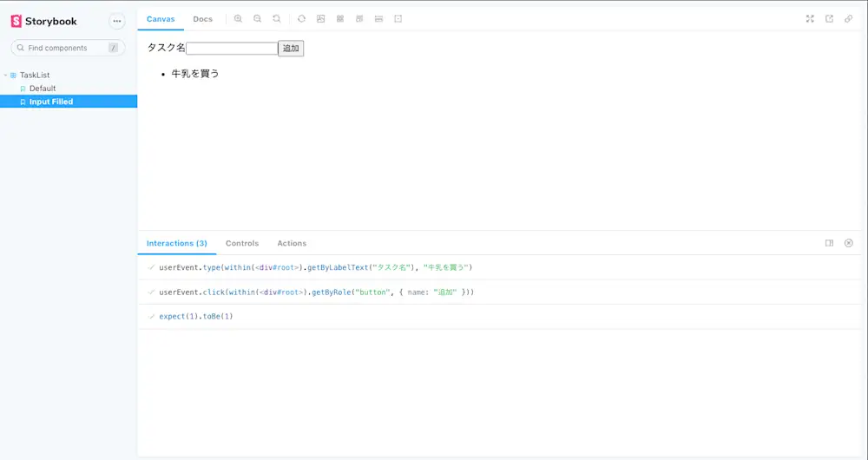
Task: Go full screen with the expand icon
Action: click(810, 19)
